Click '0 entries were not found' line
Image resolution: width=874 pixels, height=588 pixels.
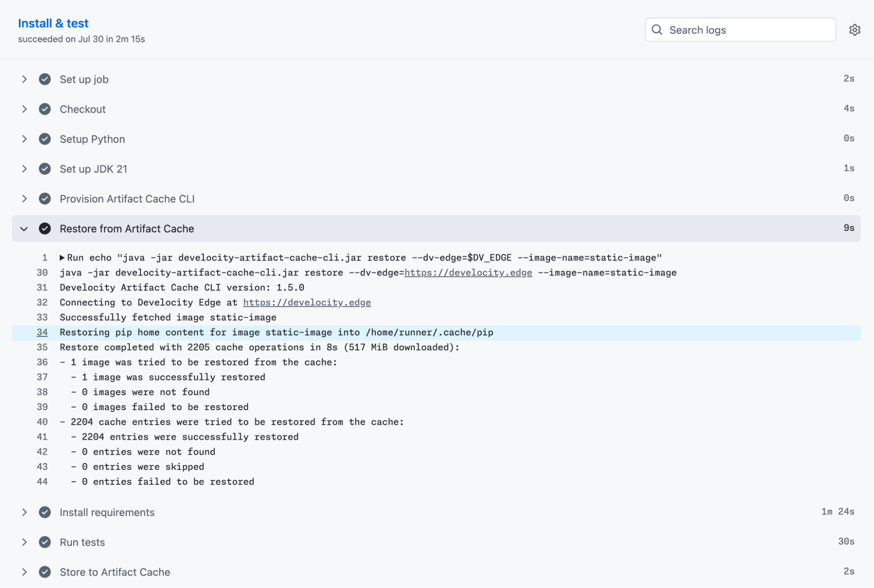click(x=143, y=452)
